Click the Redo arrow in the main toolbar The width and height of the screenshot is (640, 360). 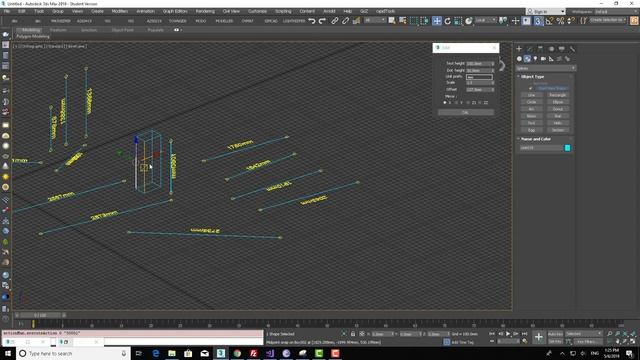[322, 21]
